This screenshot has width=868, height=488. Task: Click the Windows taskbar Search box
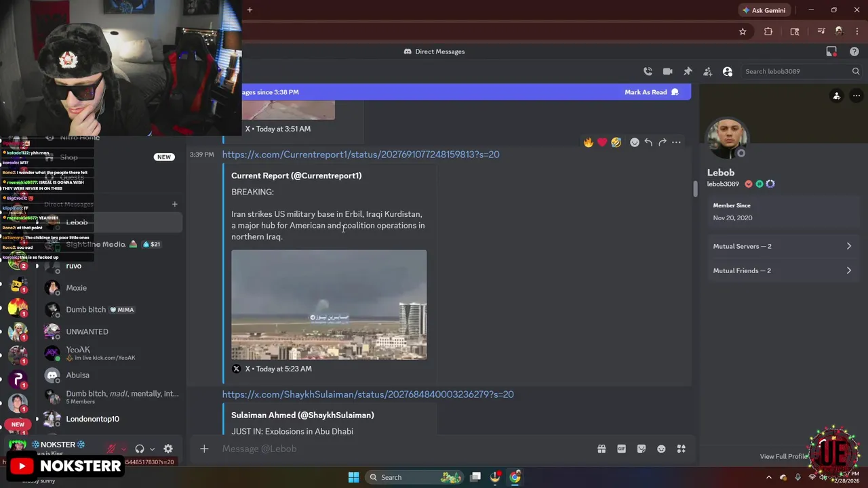pos(413,477)
